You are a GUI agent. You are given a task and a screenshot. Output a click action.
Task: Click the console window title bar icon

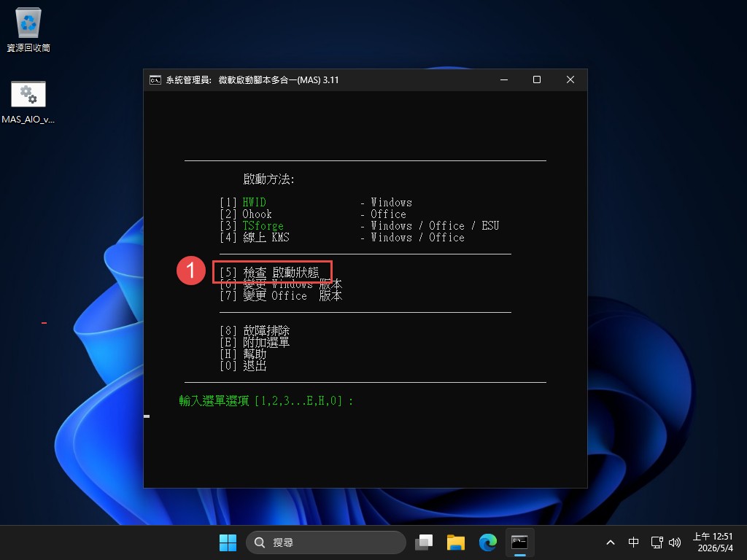155,80
